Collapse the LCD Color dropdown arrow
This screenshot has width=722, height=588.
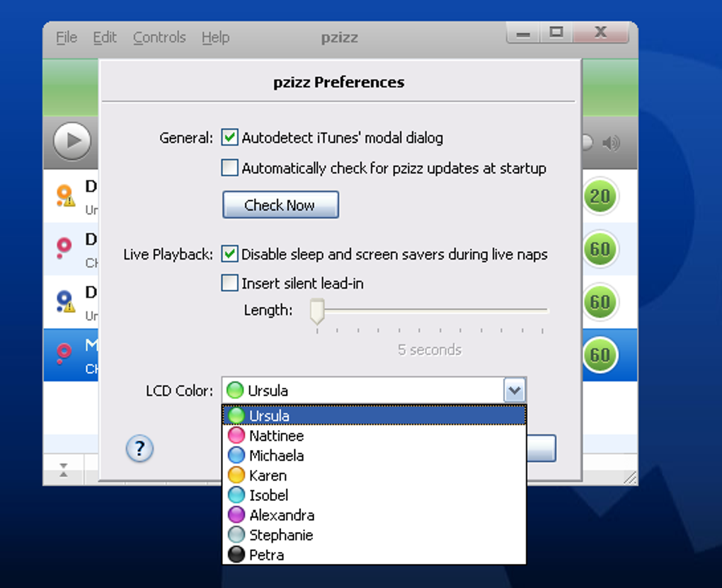[x=515, y=391]
